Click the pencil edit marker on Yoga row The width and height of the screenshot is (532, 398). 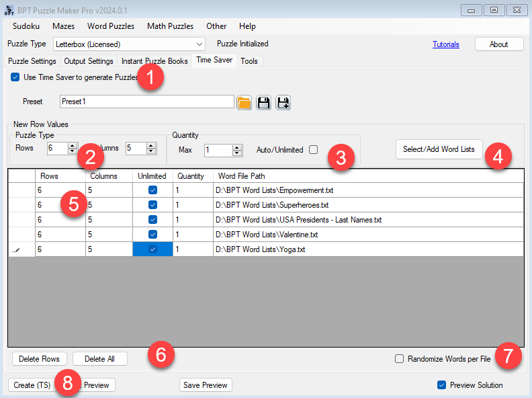coord(17,249)
